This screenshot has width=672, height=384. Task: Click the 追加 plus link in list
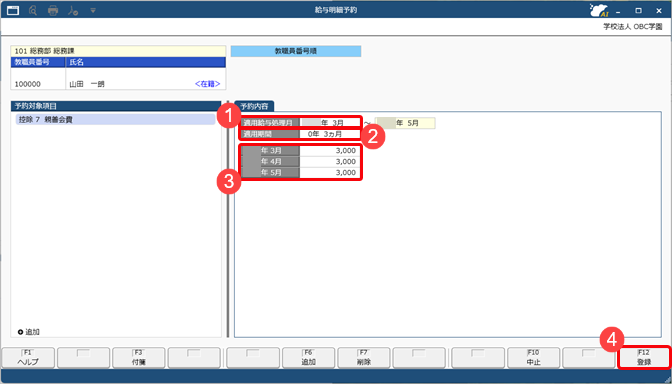(29, 332)
